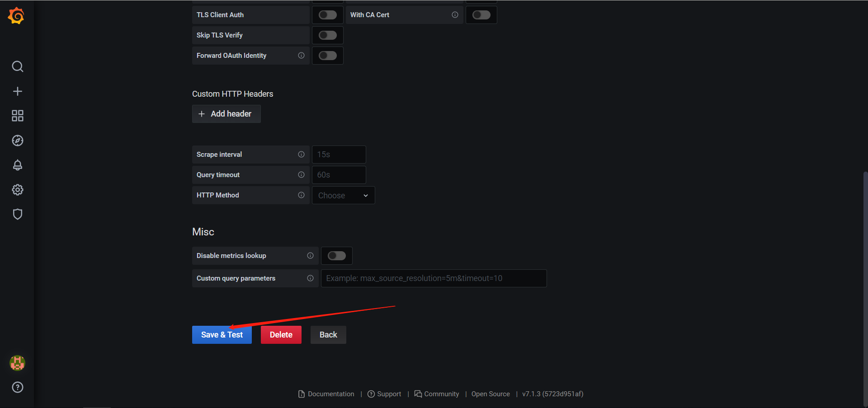Open the Explore compass icon

pos(18,141)
